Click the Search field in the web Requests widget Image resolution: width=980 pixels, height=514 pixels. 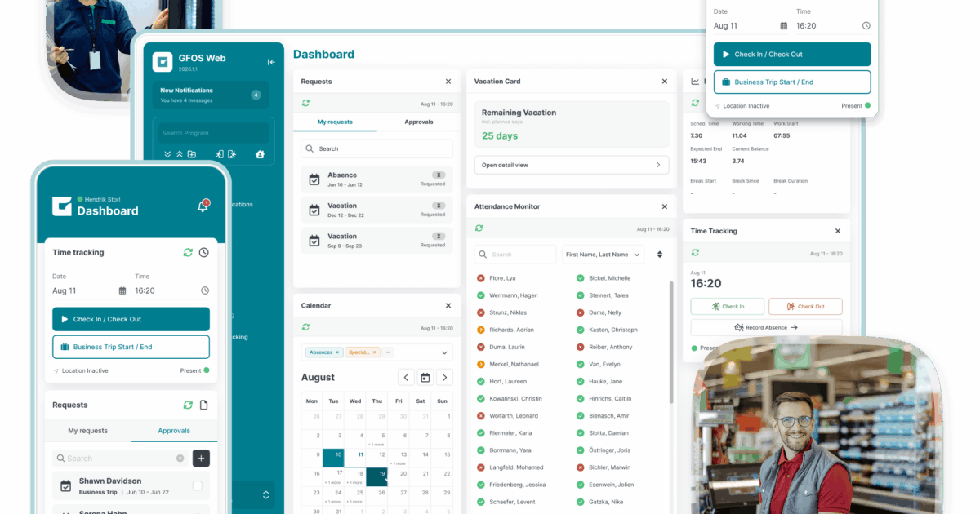click(376, 148)
